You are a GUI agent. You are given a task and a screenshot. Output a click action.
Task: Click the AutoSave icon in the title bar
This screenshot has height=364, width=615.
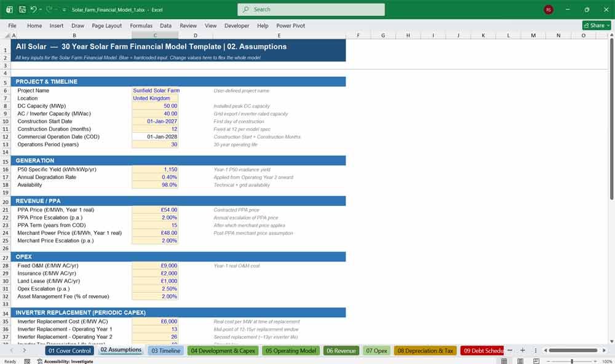point(9,9)
